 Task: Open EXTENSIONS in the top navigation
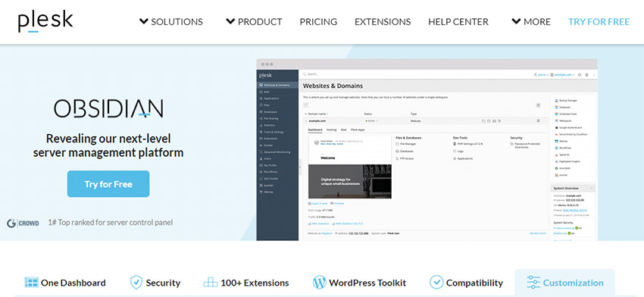383,22
